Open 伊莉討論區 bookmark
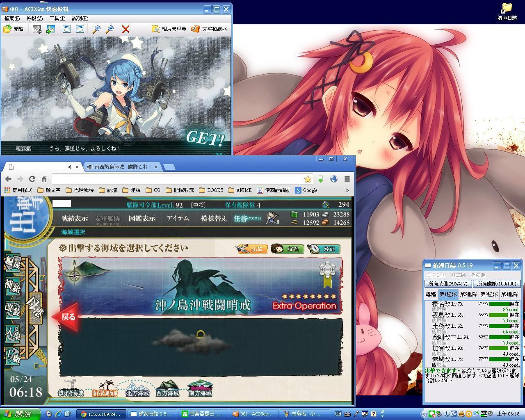Image resolution: width=525 pixels, height=420 pixels. click(273, 190)
